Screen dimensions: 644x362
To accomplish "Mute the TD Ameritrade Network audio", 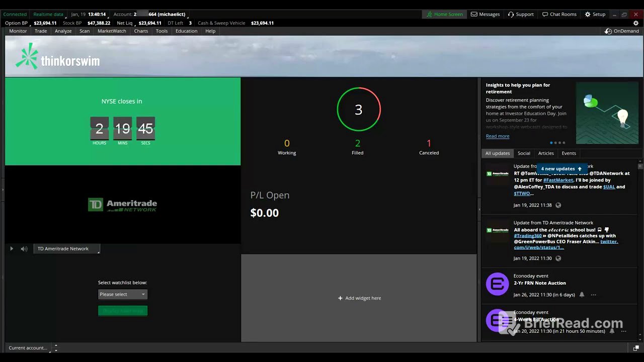I will [x=24, y=249].
